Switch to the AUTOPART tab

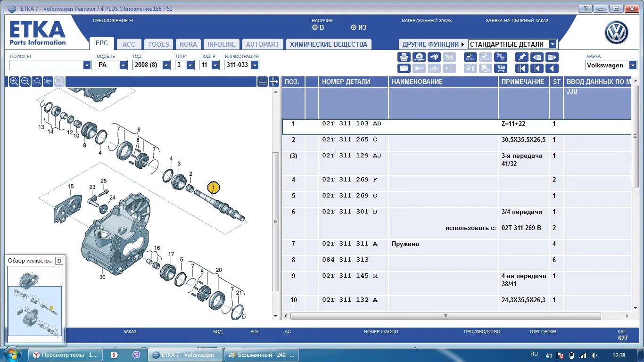[x=263, y=44]
